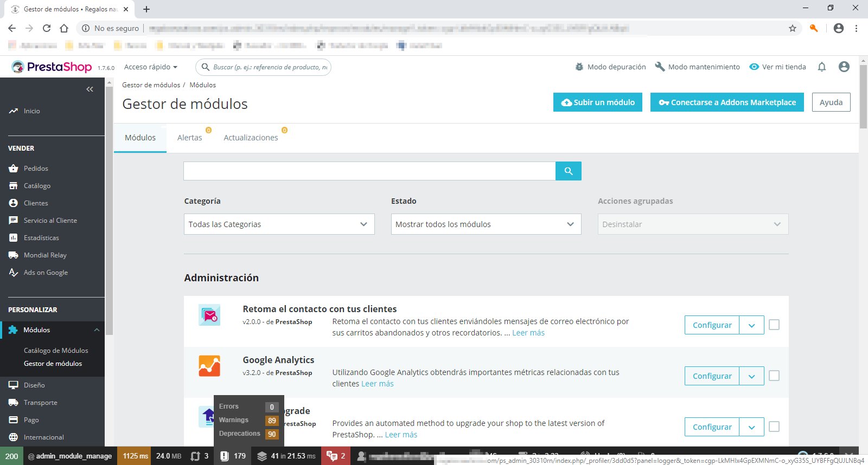Click the page vertical scrollbar
This screenshot has height=465, width=868.
[863, 98]
